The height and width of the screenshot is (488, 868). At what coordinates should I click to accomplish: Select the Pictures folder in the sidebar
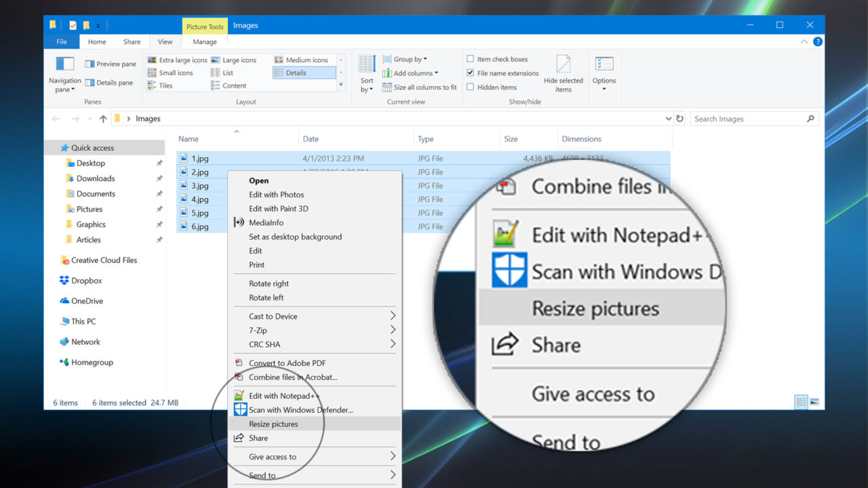click(x=89, y=209)
